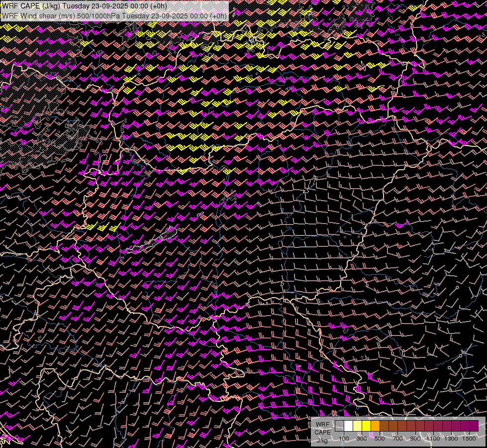The height and width of the screenshot is (448, 487).
Task: Click the empty gray first legend cell
Action: [340, 426]
